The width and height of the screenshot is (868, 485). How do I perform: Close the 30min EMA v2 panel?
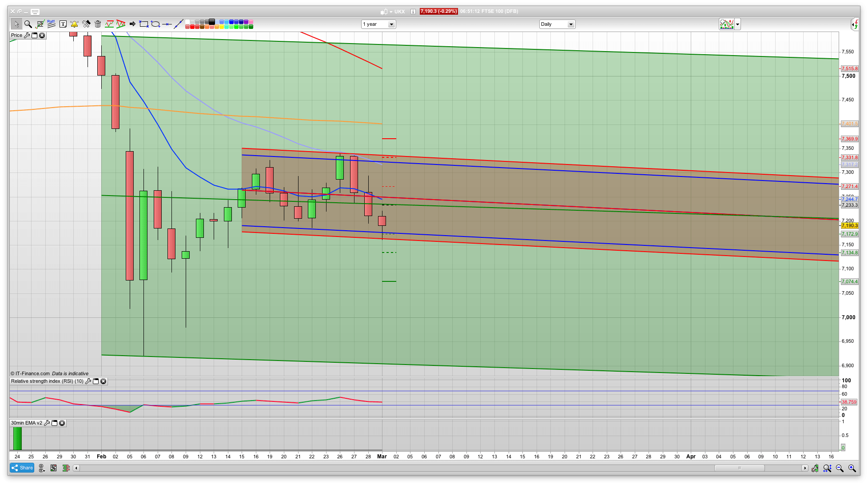(62, 423)
